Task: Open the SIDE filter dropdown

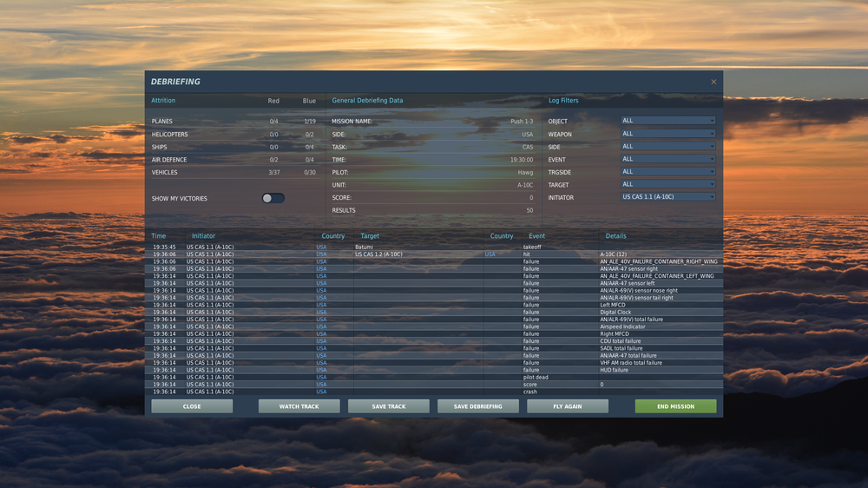Action: 668,146
